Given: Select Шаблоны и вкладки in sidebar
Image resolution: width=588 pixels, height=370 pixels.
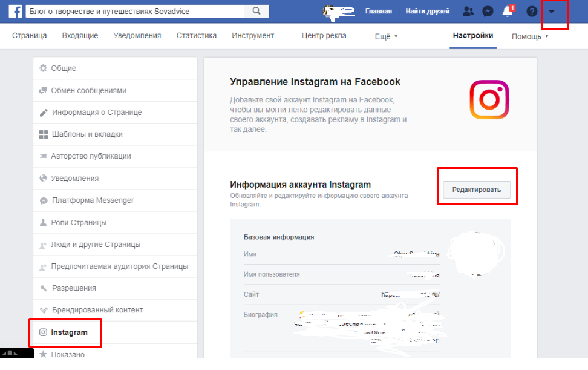Looking at the screenshot, I should (x=115, y=134).
